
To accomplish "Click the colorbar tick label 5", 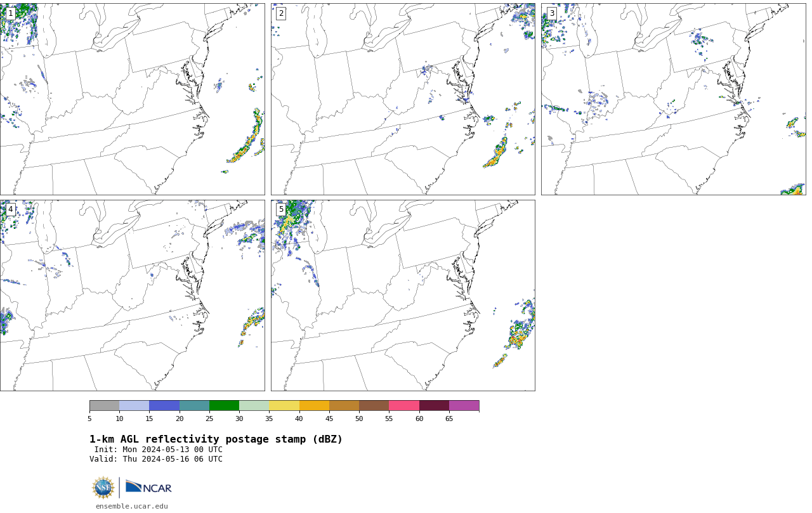I will click(x=89, y=419).
